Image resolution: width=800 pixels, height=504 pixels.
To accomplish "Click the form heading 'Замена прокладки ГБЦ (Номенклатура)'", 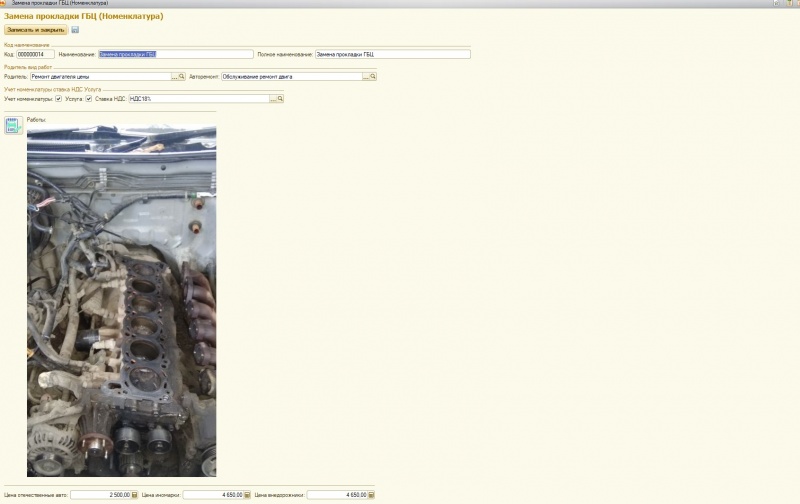I will click(84, 16).
